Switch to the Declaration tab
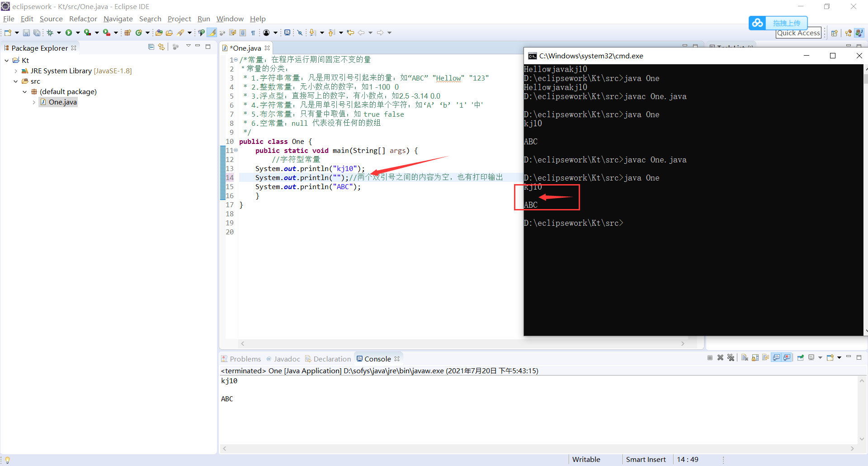 click(x=328, y=359)
